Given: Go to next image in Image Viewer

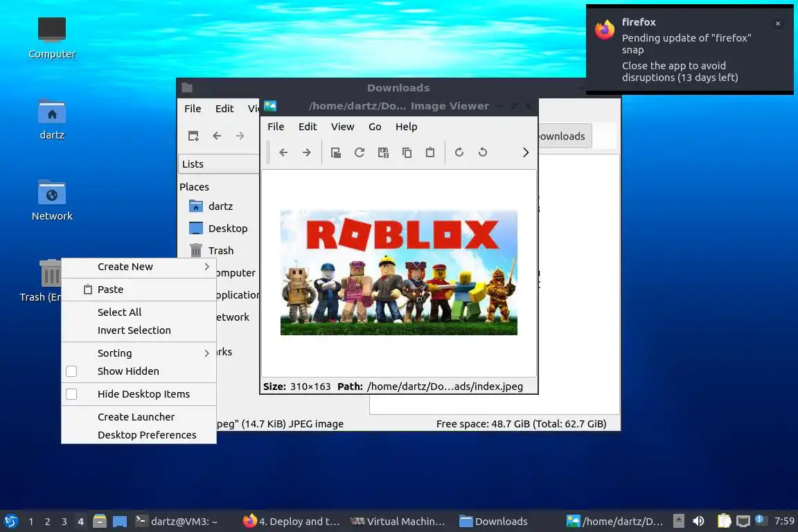Looking at the screenshot, I should pyautogui.click(x=306, y=152).
